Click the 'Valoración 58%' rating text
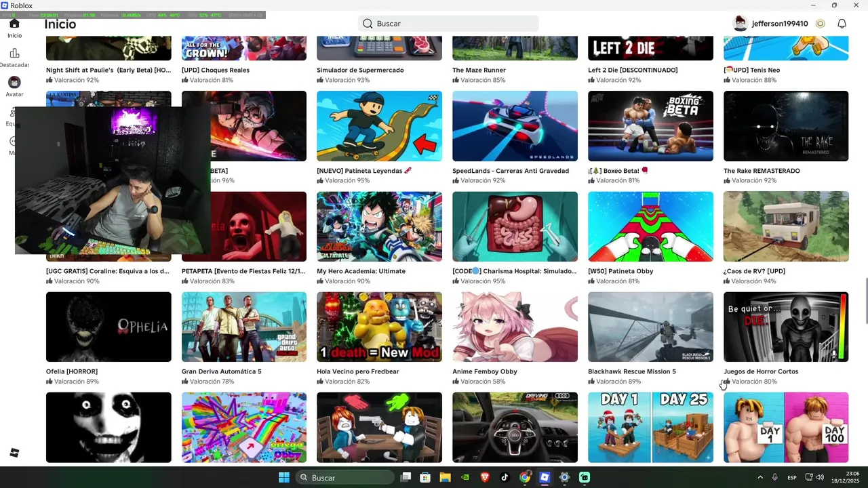The width and height of the screenshot is (868, 488). click(483, 382)
